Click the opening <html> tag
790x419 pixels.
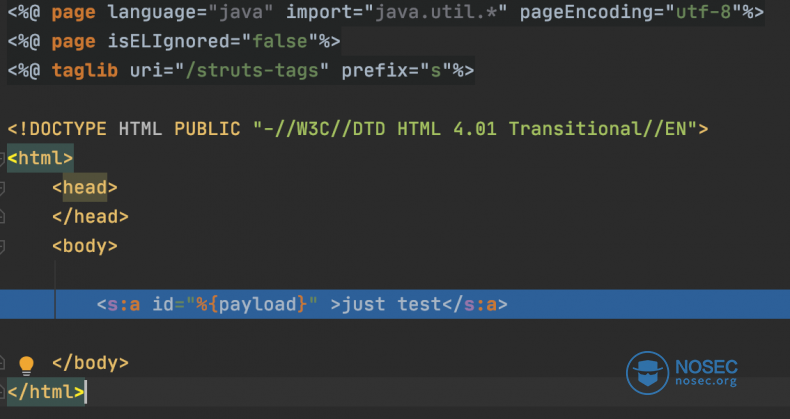click(x=40, y=158)
